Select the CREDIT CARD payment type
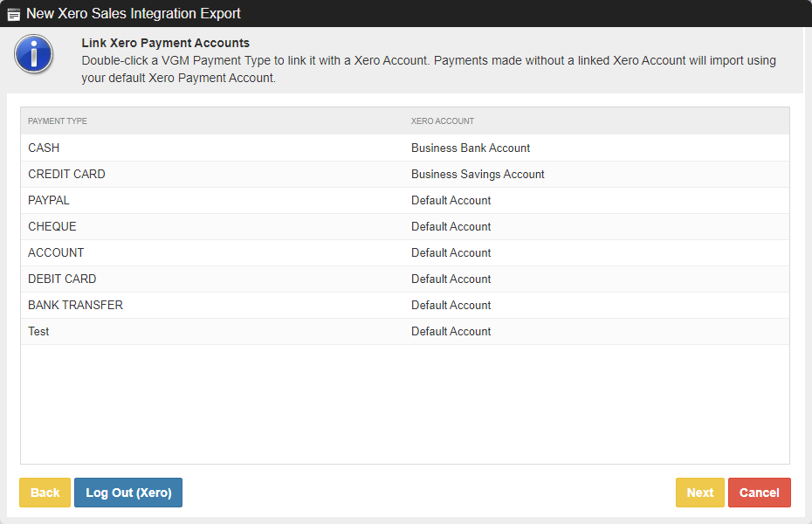Screen dimensions: 812x524 pyautogui.click(x=405, y=174)
